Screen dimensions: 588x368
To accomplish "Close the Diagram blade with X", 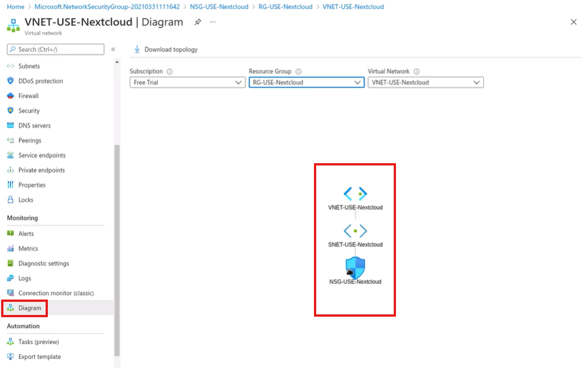I will (573, 22).
